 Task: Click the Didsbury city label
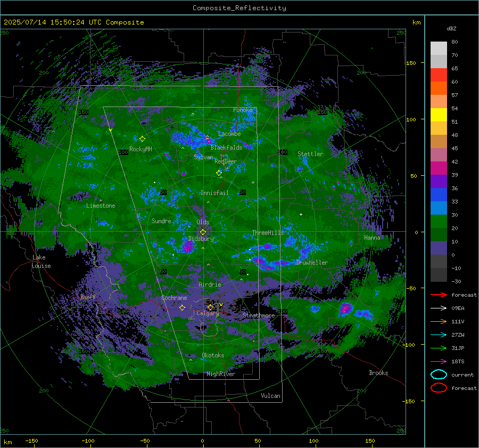pos(201,239)
